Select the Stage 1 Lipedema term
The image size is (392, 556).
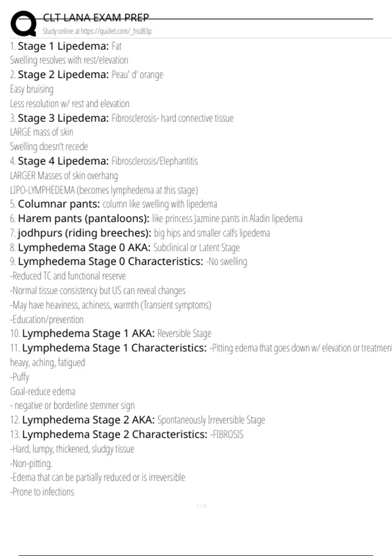tap(63, 46)
